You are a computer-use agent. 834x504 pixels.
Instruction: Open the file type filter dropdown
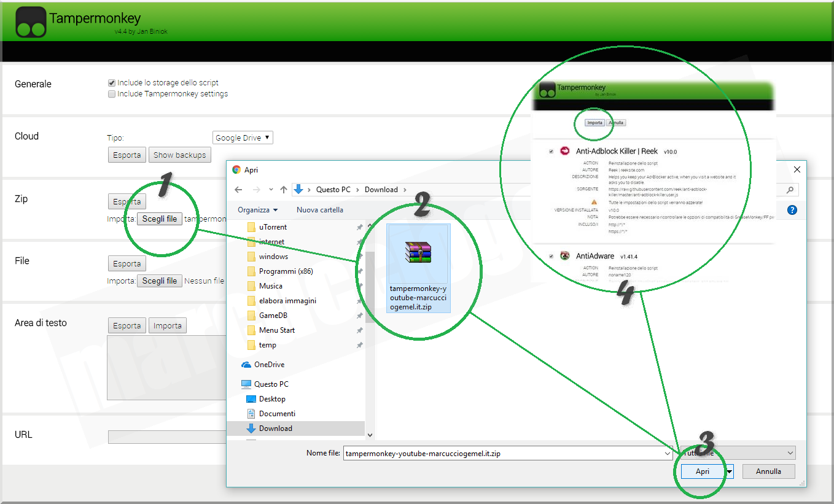[x=790, y=454]
